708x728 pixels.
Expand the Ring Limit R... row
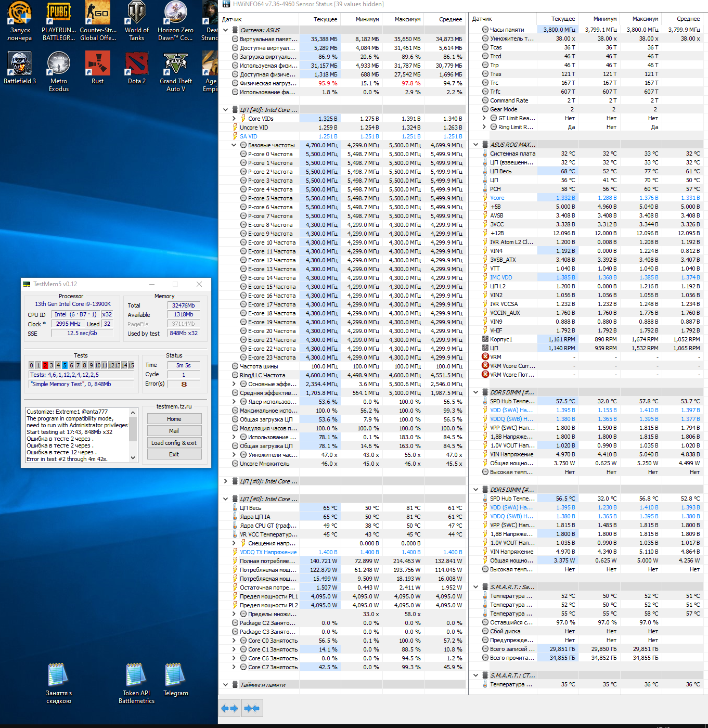tap(484, 127)
